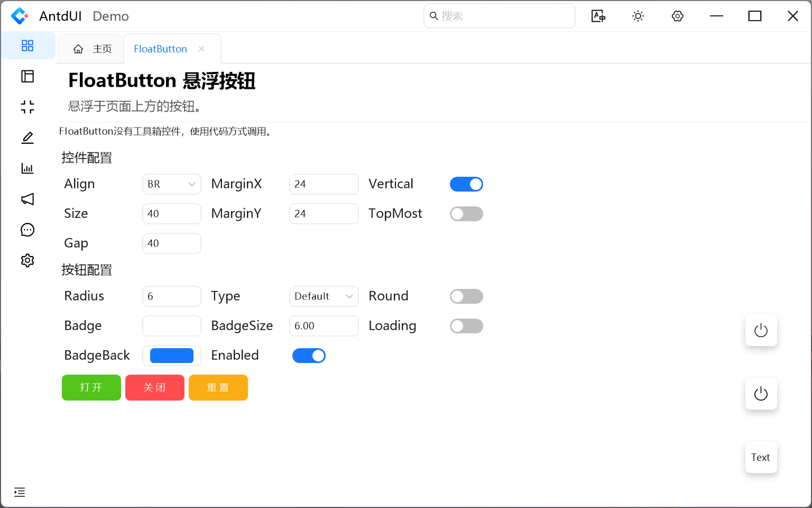Turn off the Vertical switch
The image size is (812, 508).
coord(466,184)
